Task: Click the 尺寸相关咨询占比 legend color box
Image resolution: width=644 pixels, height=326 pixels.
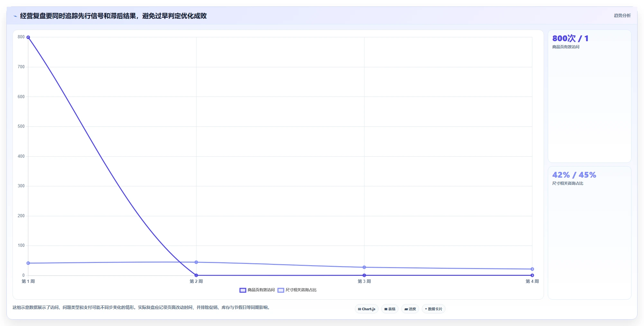Action: coord(281,290)
